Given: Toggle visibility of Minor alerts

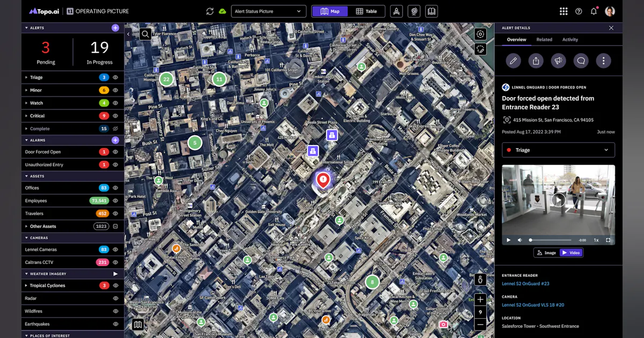Looking at the screenshot, I should click(115, 90).
